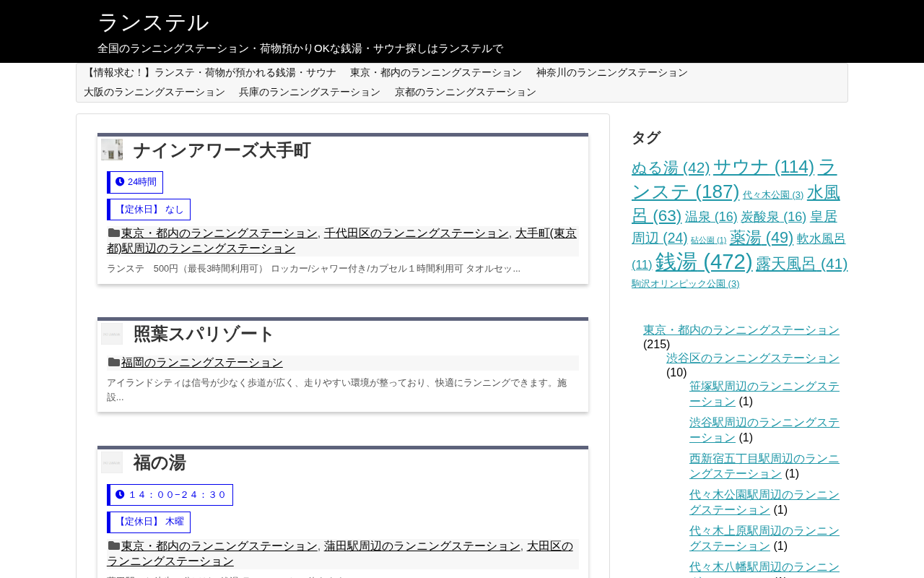Open sidebar category 渋谷駅周辺のランニングステーション

click(x=764, y=430)
